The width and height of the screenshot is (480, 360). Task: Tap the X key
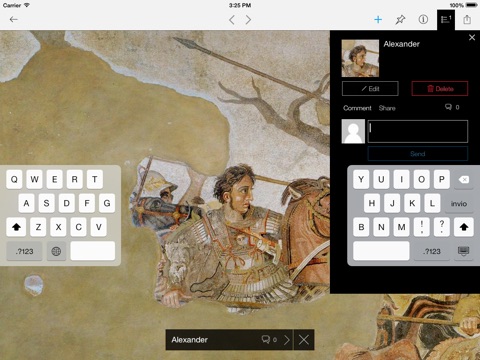click(x=58, y=227)
